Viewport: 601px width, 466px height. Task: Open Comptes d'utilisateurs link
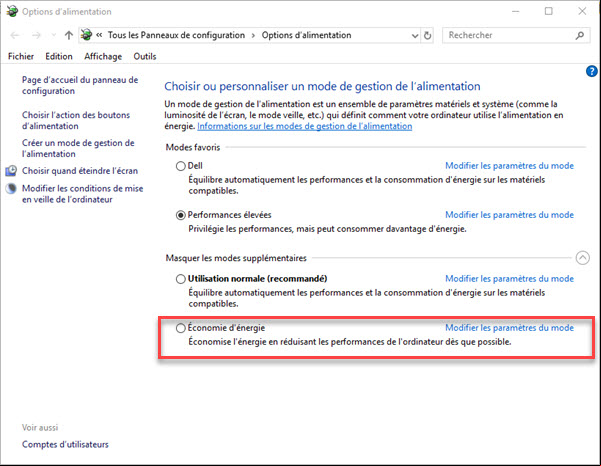(x=65, y=445)
